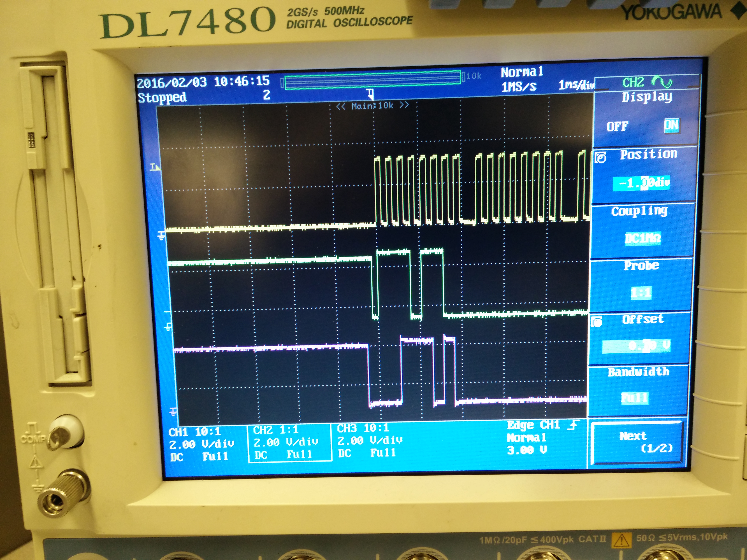Click the Offset menu heading
Screen dimensions: 747x560
[643, 319]
